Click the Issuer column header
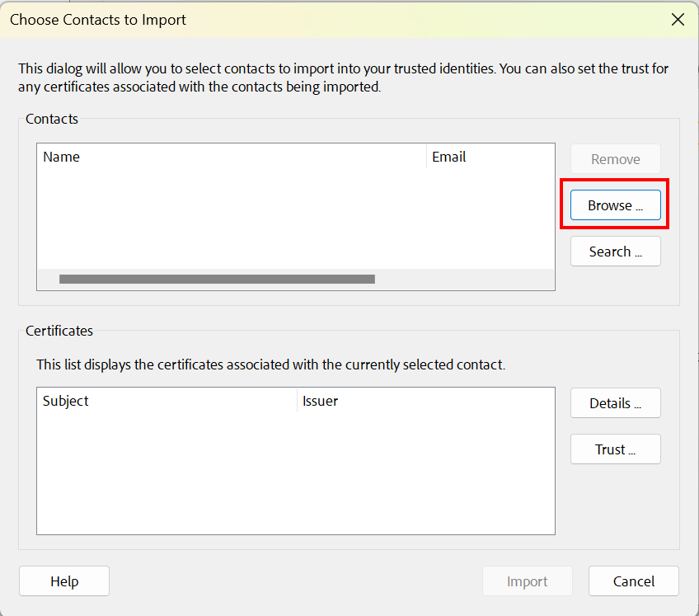This screenshot has height=616, width=699. (x=320, y=400)
